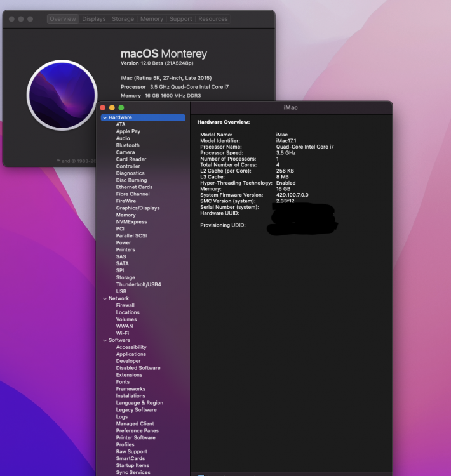The image size is (451, 476).
Task: Select Installations in the sidebar
Action: coord(130,396)
